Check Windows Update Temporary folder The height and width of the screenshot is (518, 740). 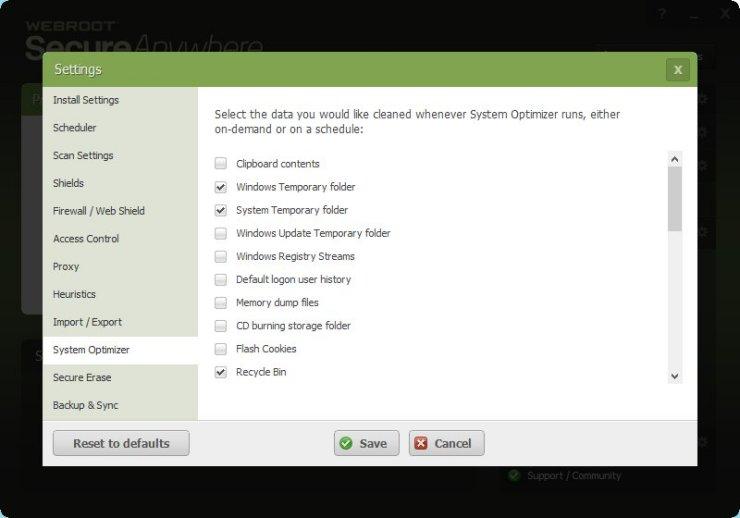220,233
